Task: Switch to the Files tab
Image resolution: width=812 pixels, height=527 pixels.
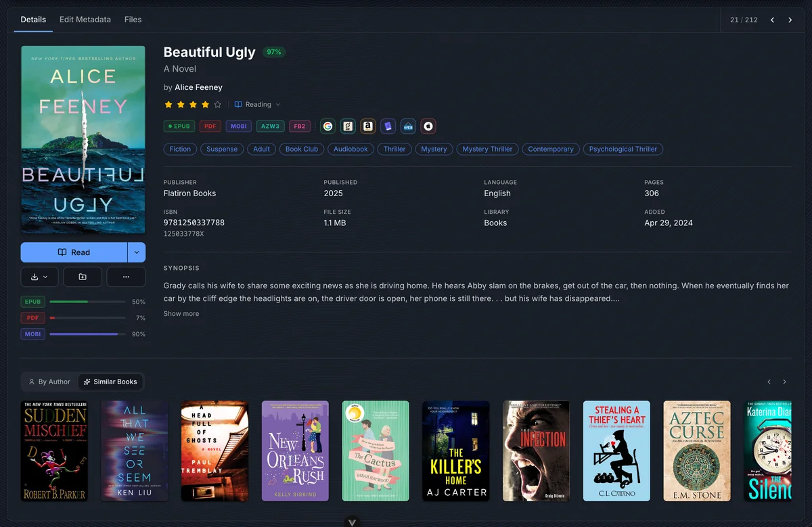Action: point(133,20)
